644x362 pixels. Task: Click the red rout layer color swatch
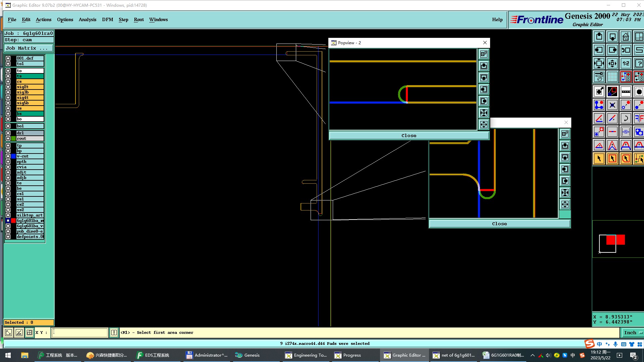[x=13, y=221]
